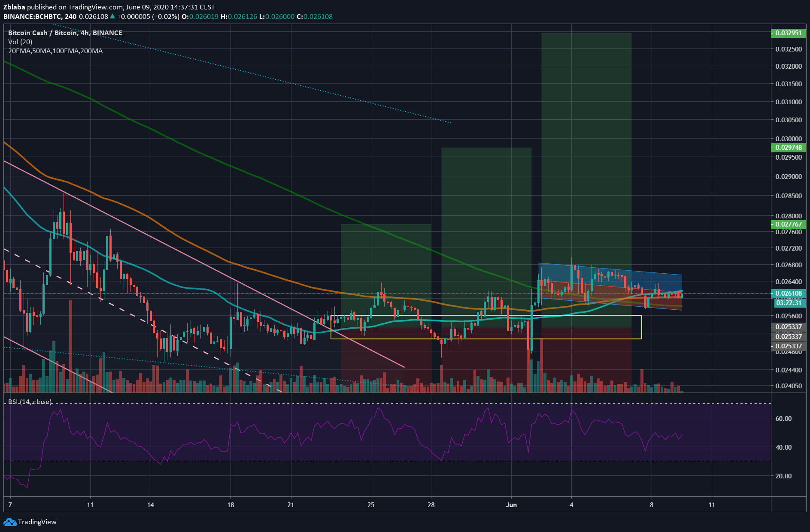
Task: Click the BINANCE:BCHBTC symbol in header
Action: click(x=33, y=16)
